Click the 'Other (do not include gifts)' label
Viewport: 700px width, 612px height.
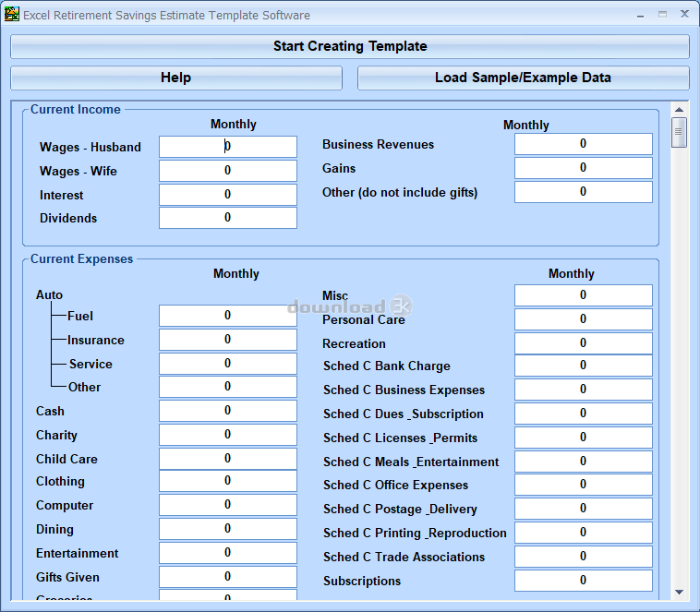click(x=400, y=193)
